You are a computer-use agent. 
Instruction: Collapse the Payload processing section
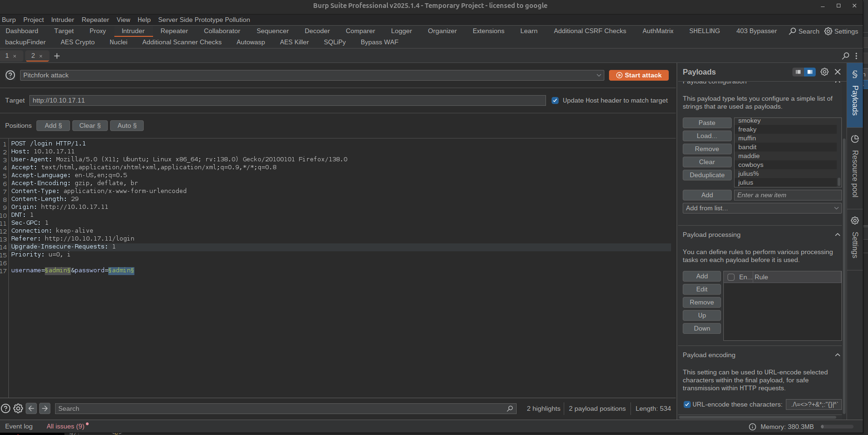(x=838, y=235)
